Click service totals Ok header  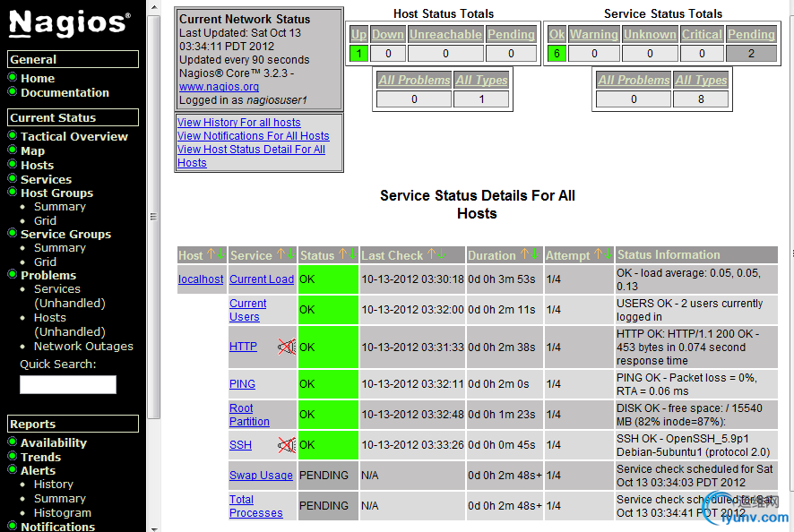[x=557, y=34]
